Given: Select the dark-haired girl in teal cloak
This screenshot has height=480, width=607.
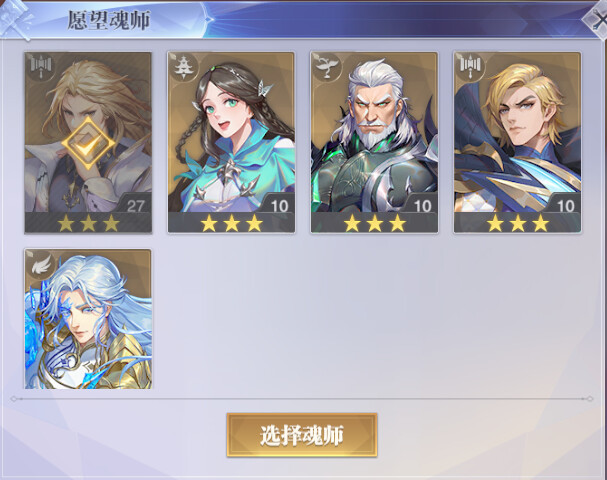Looking at the screenshot, I should click(231, 142).
